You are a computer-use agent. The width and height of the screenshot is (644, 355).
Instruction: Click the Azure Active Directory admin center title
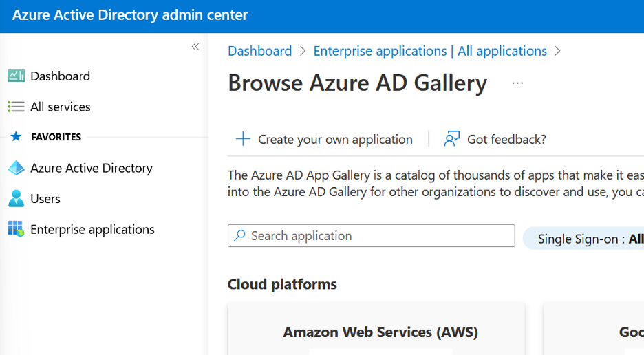[130, 15]
